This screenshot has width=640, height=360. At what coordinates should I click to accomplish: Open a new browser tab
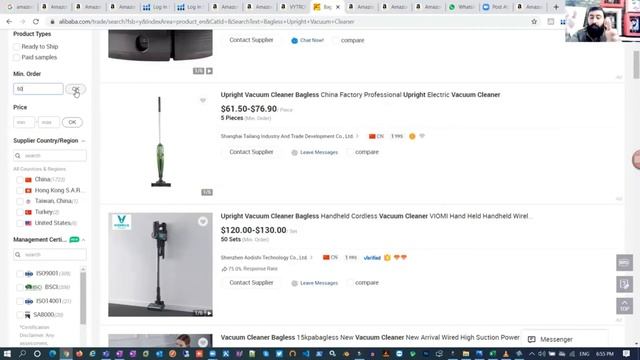(556, 7)
